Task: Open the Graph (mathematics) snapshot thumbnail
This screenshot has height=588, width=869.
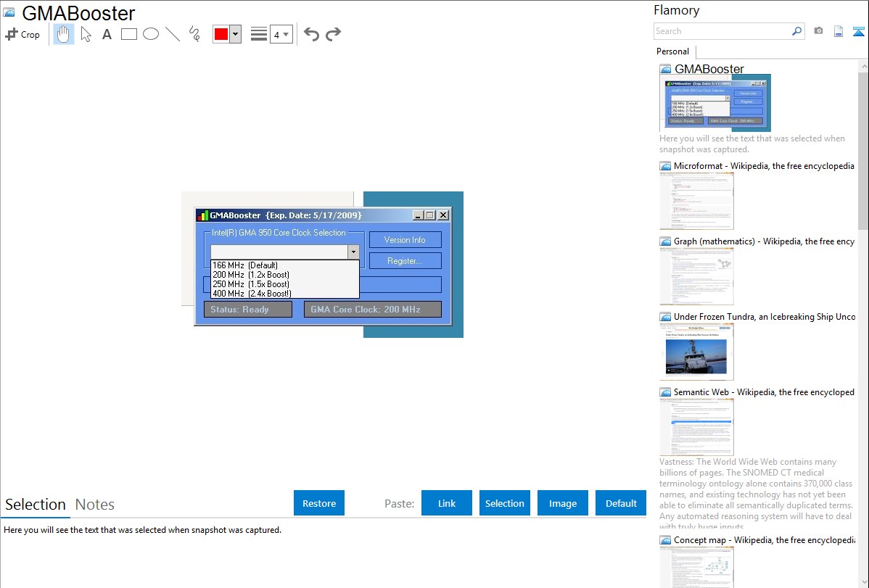Action: pos(696,276)
